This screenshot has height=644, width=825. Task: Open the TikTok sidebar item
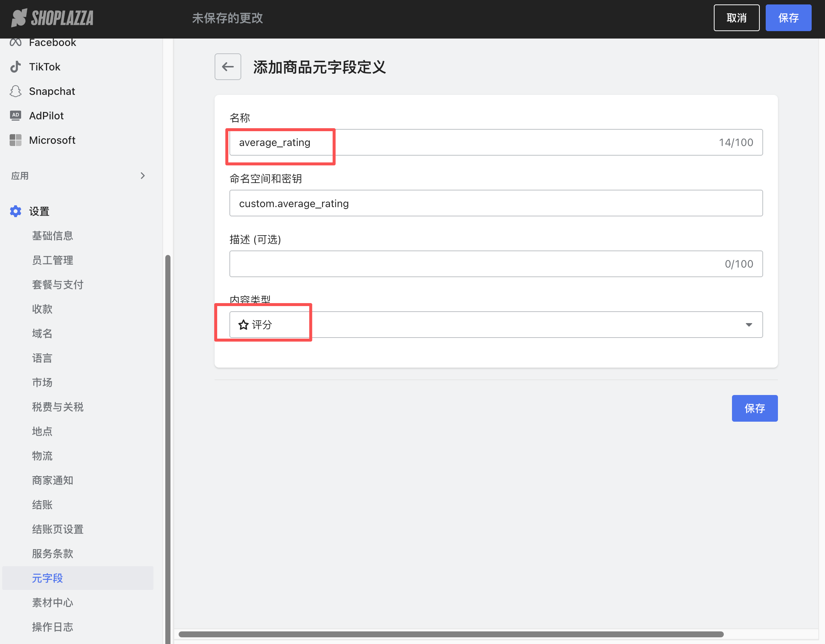click(x=44, y=67)
